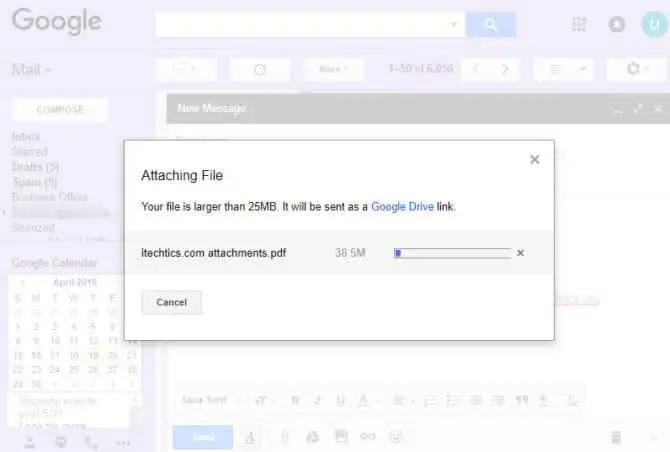Viewport: 670px width, 452px height.
Task: Open the Google Drive link in dialog
Action: point(402,207)
